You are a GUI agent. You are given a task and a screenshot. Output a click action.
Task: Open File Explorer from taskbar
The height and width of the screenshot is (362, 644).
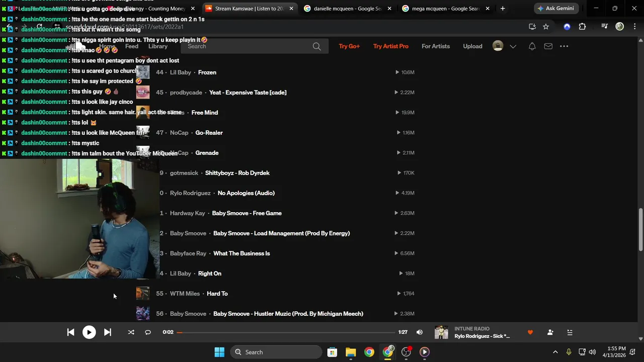point(351,352)
